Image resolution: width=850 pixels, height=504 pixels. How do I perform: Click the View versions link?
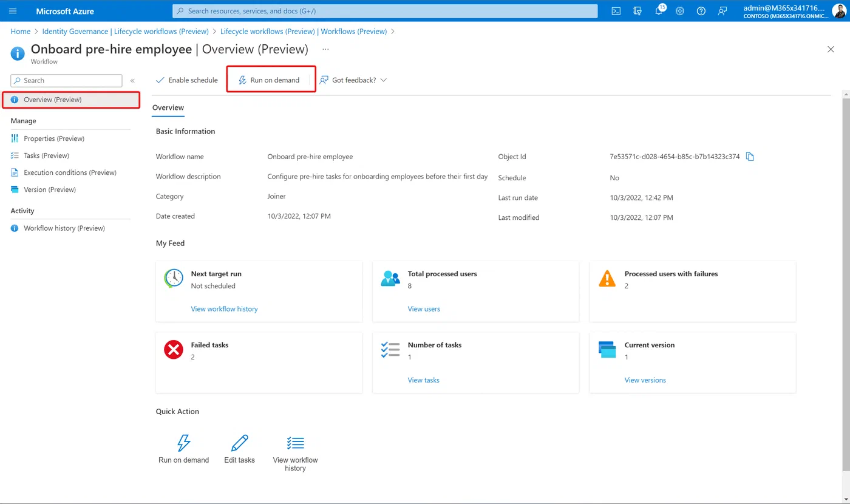(645, 380)
